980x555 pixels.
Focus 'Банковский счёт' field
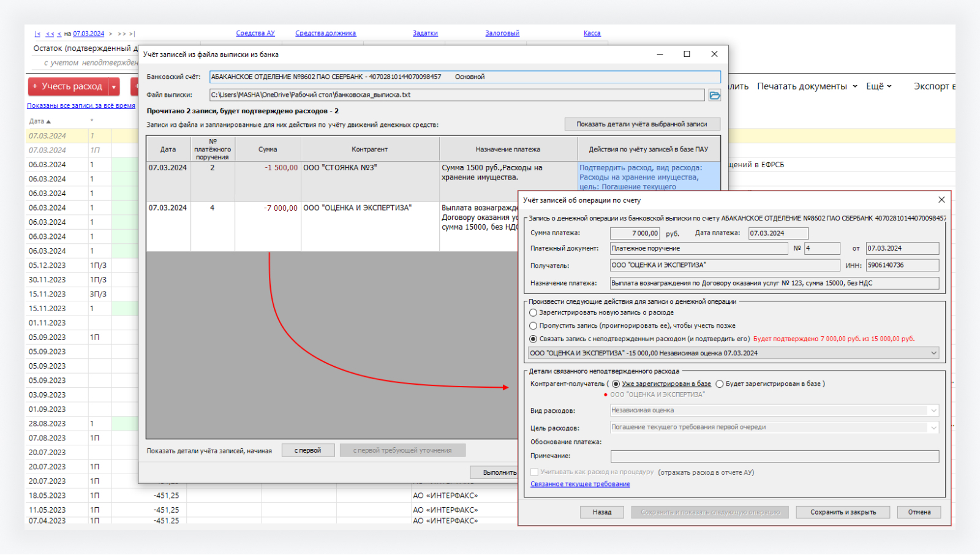465,77
